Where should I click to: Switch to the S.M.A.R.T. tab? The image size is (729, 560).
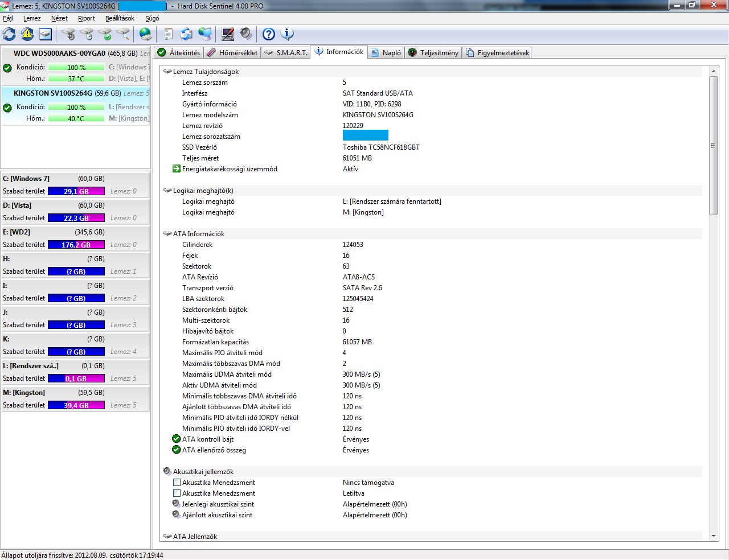click(x=285, y=52)
